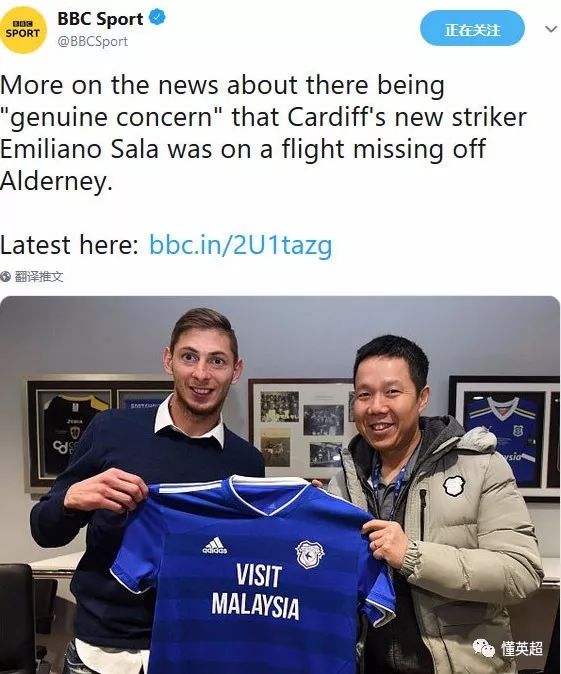561x674 pixels.
Task: Click the framed blue shirt on the wall
Action: pos(504,438)
